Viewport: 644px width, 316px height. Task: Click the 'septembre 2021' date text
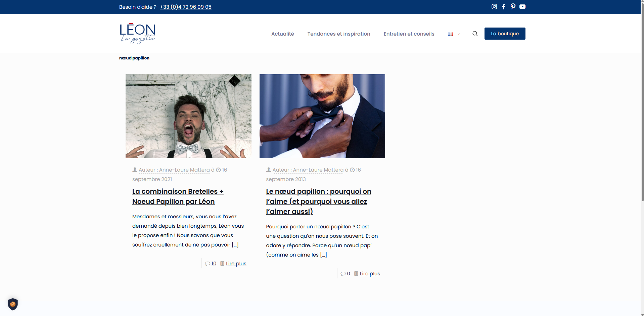tap(152, 179)
